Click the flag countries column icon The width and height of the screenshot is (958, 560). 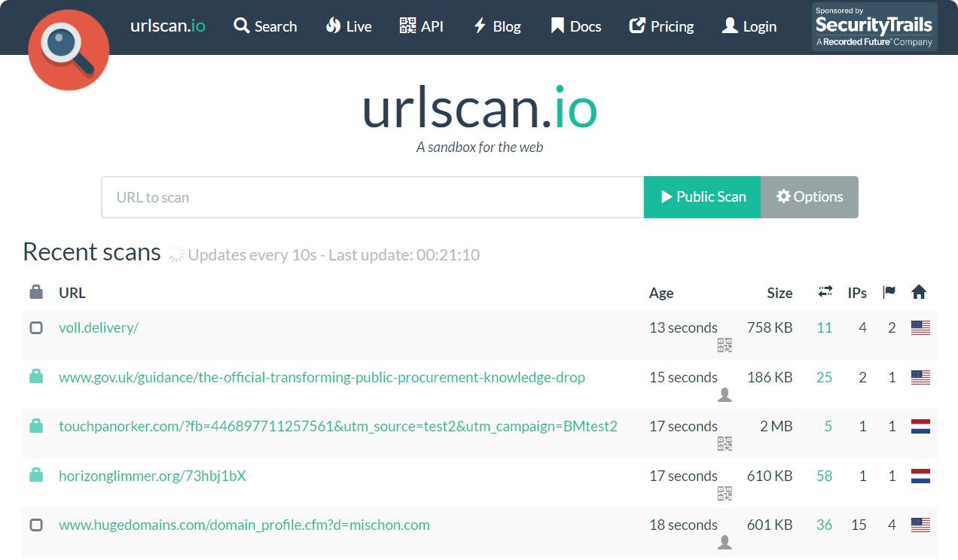coord(889,291)
